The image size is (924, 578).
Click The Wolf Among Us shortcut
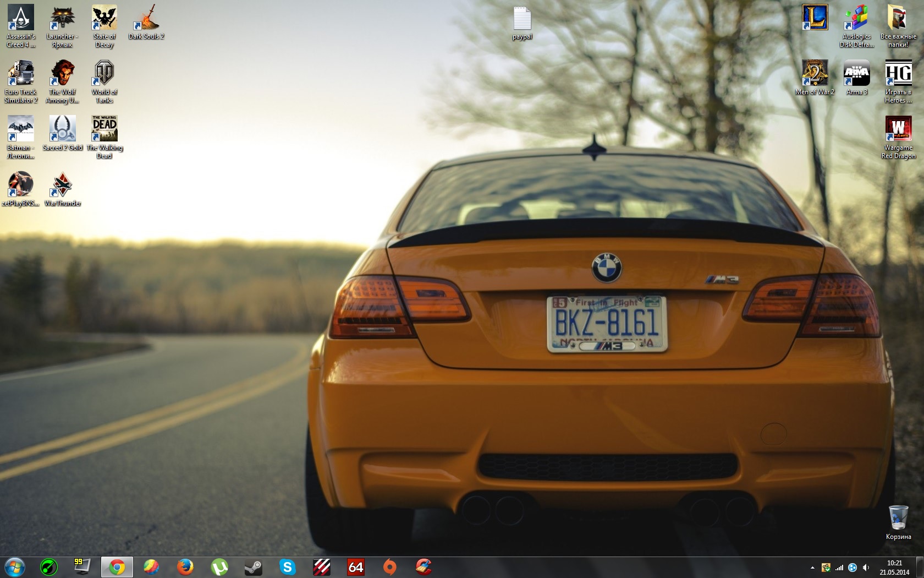click(x=63, y=81)
